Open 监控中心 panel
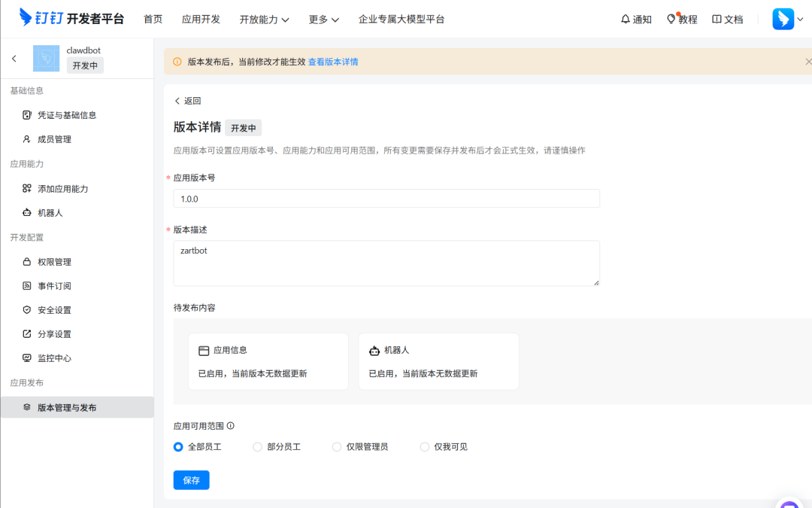812x508 pixels. 55,357
